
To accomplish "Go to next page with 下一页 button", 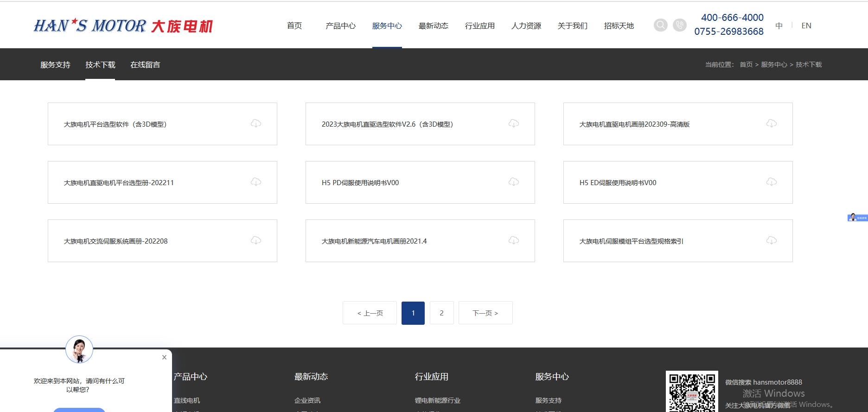I will coord(485,313).
